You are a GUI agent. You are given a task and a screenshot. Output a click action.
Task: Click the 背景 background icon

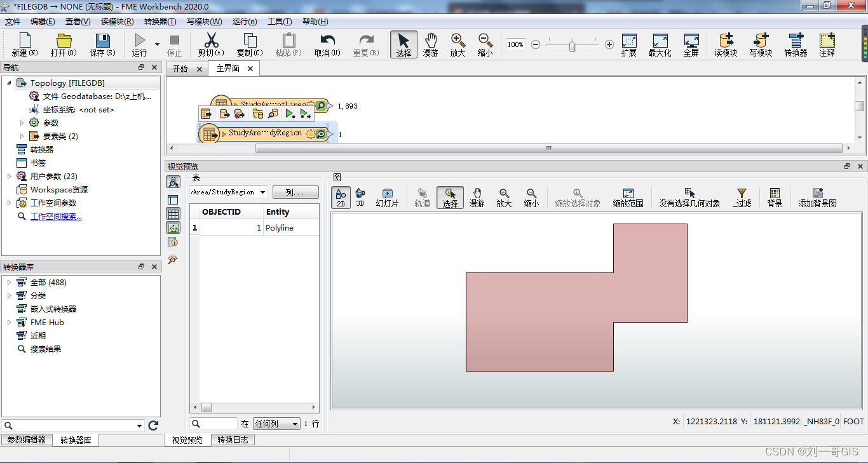click(x=775, y=198)
